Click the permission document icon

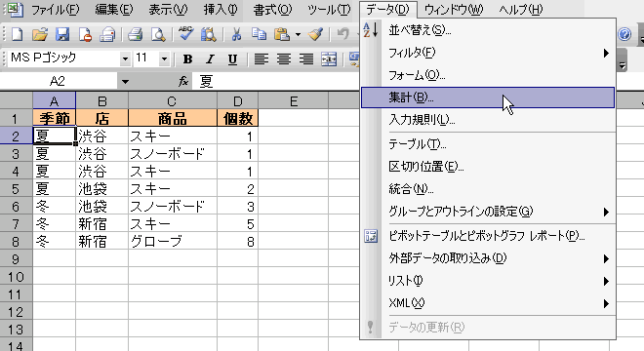coord(86,34)
